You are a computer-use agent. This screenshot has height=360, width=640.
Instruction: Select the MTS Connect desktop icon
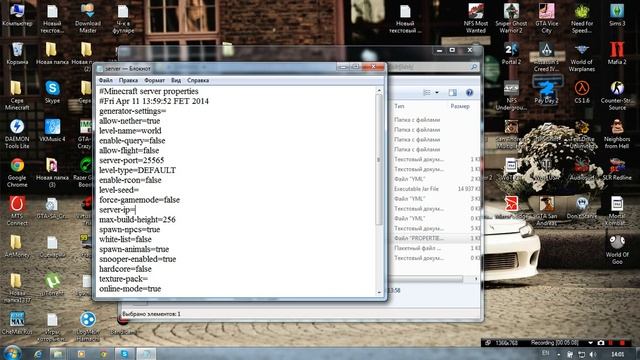click(17, 211)
